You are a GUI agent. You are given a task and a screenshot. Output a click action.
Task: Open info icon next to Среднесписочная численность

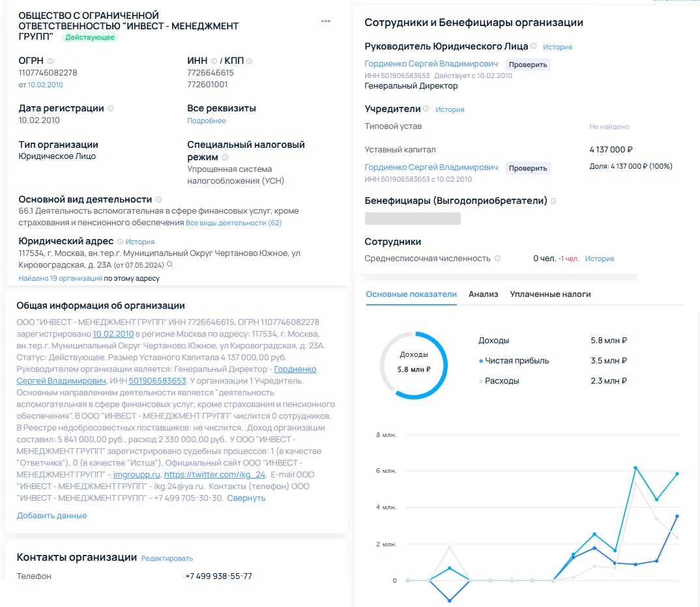tap(497, 257)
